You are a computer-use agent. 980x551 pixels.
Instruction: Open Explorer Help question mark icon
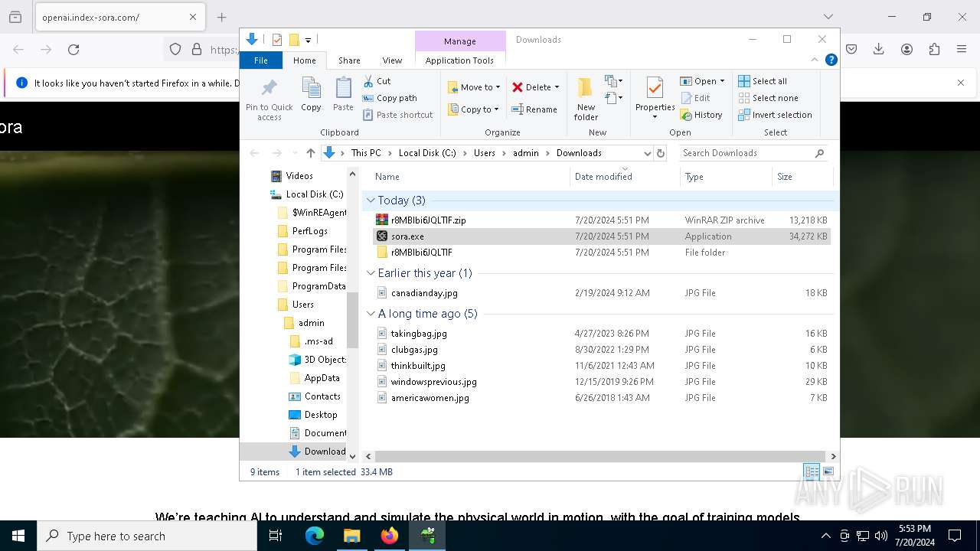coord(831,60)
